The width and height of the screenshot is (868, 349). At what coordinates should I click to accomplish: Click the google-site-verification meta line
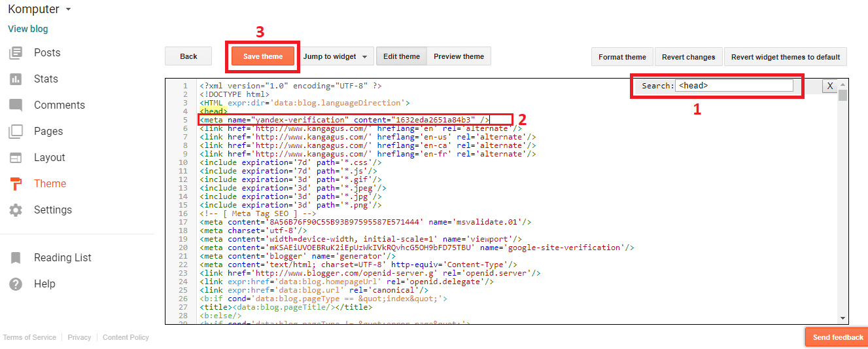click(x=417, y=248)
